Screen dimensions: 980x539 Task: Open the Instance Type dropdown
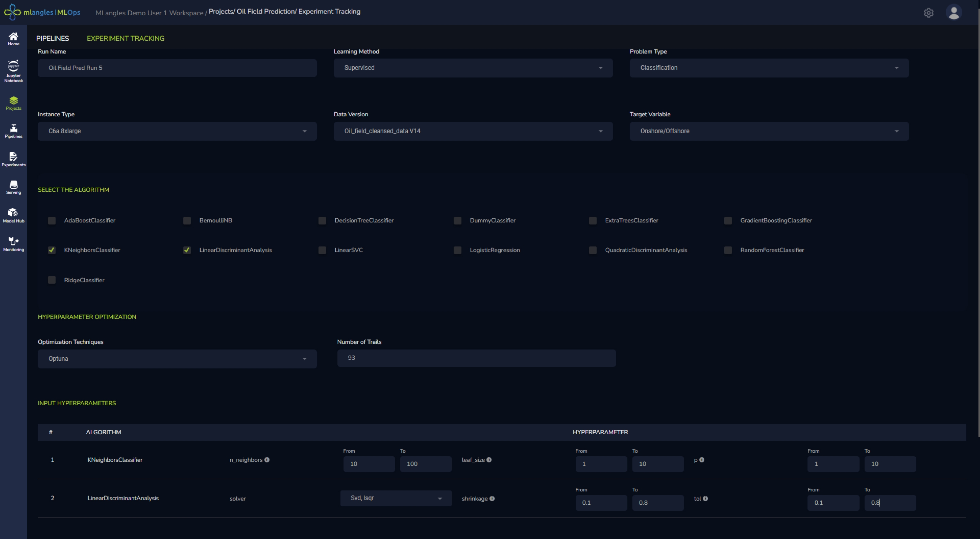(x=177, y=131)
